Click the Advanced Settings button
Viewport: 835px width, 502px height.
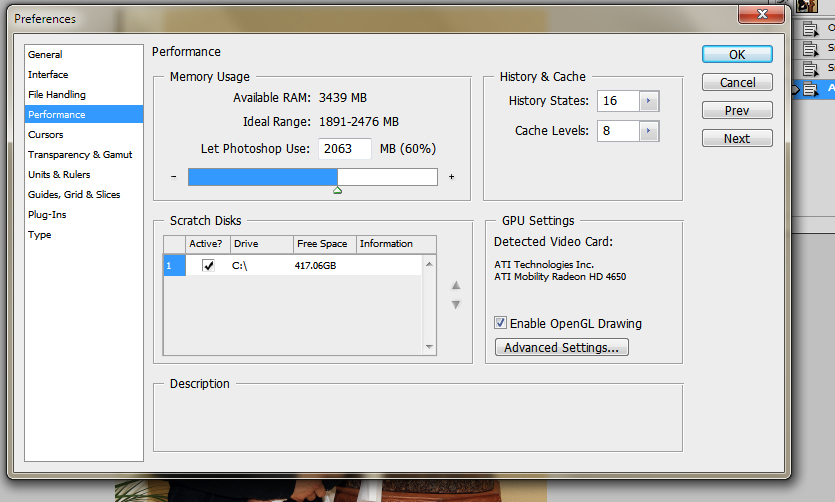point(561,348)
